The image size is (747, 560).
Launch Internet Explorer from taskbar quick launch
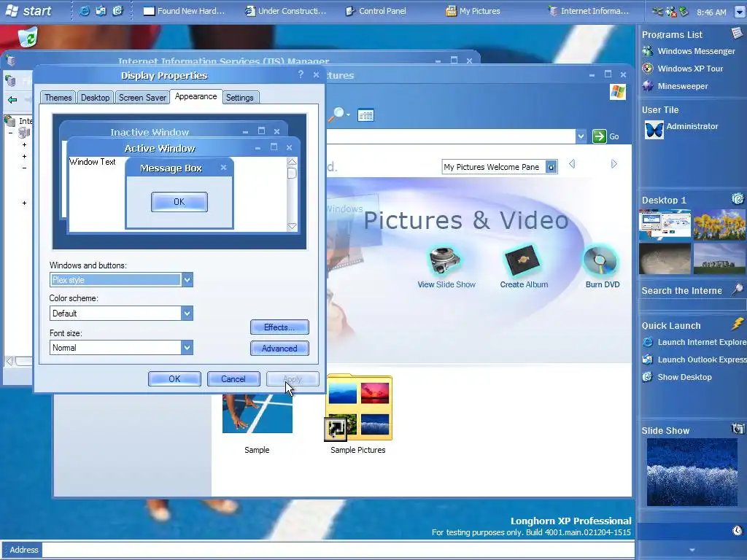[85, 11]
